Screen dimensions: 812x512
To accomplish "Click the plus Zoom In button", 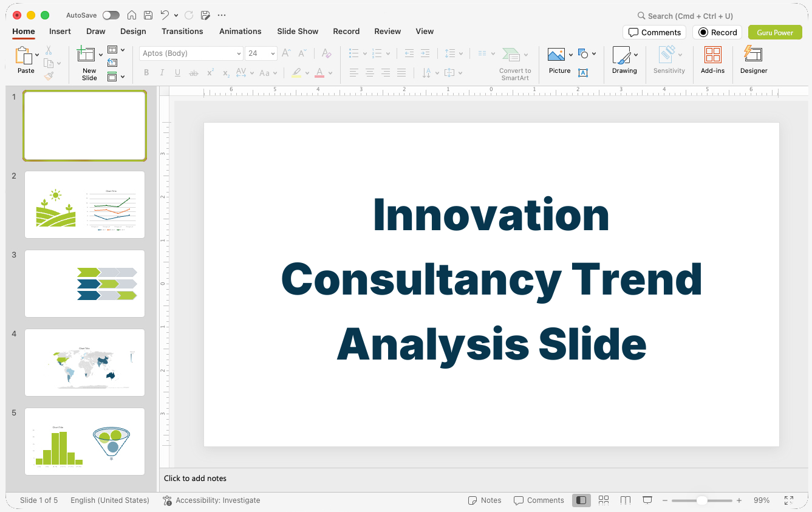I will pos(739,500).
